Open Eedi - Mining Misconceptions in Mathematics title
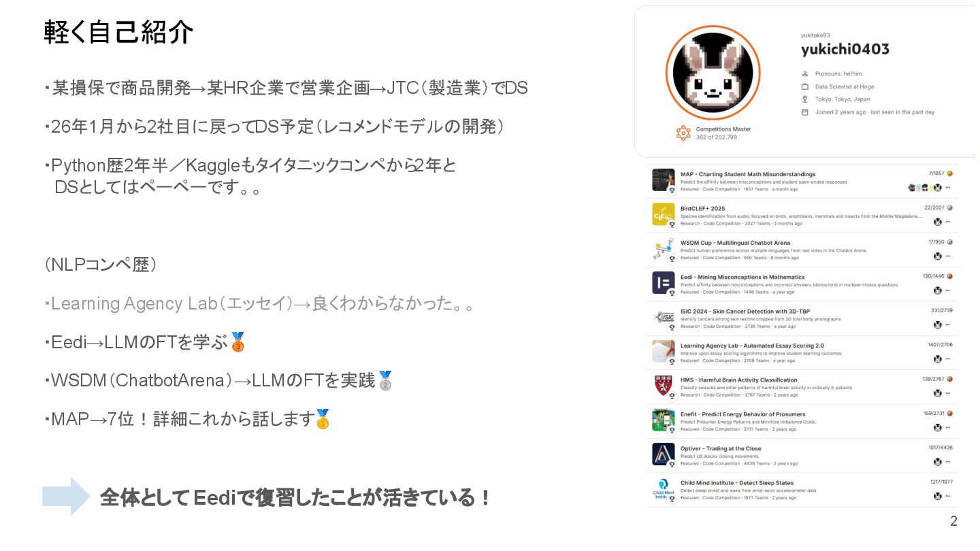Viewport: 980px width, 551px height. 742,277
